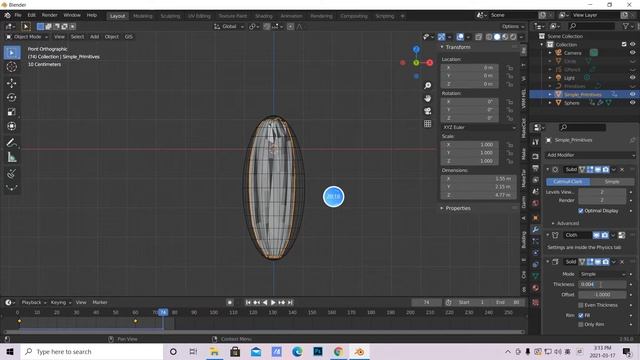The width and height of the screenshot is (640, 360).
Task: Open the Object Mode dropdown
Action: (27, 37)
